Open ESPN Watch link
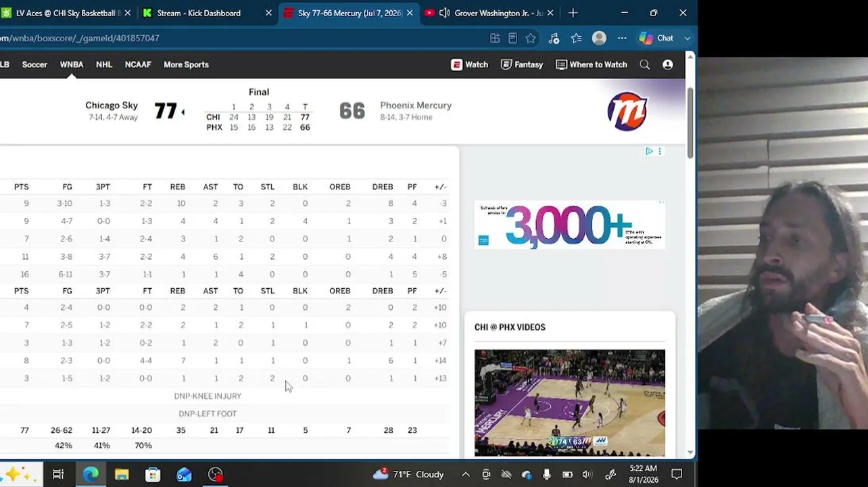 click(x=469, y=65)
